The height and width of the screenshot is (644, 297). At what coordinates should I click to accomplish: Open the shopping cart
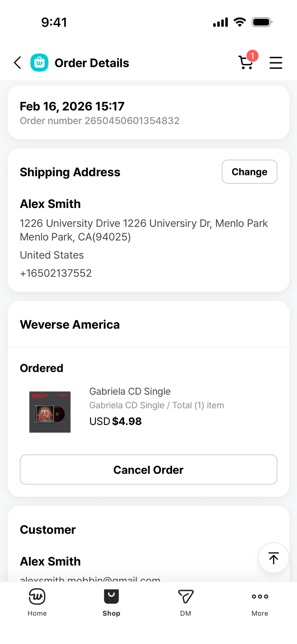click(x=245, y=63)
